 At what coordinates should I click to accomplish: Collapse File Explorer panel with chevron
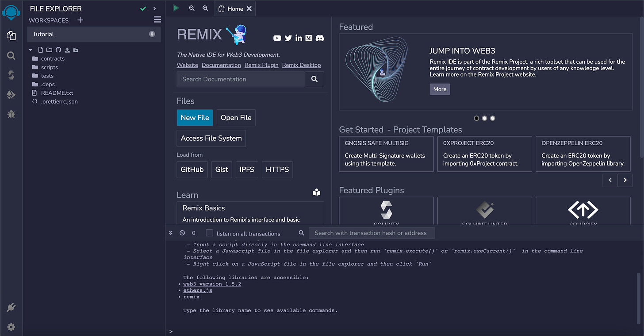pyautogui.click(x=154, y=8)
